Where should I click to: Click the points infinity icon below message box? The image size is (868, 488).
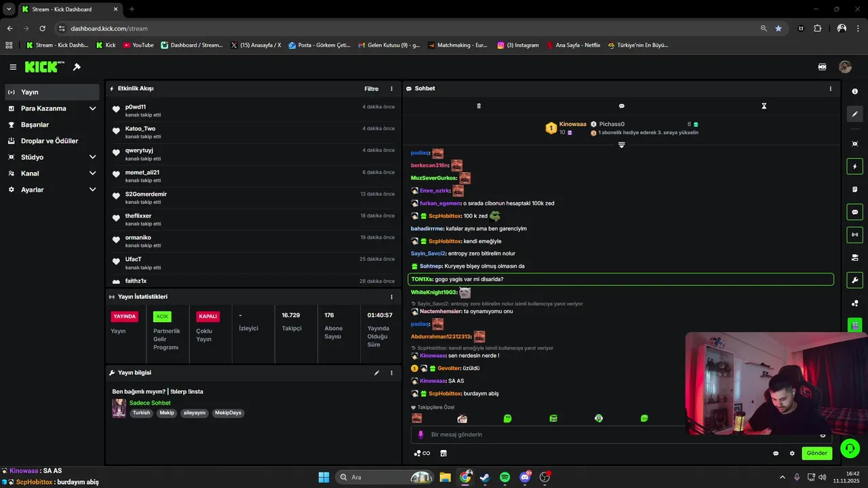[x=422, y=453]
